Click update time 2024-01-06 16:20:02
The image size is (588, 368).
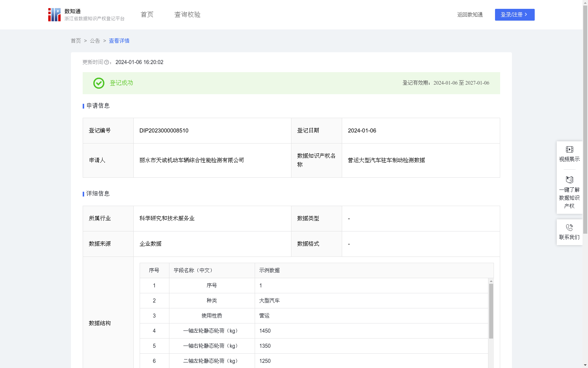tap(139, 62)
